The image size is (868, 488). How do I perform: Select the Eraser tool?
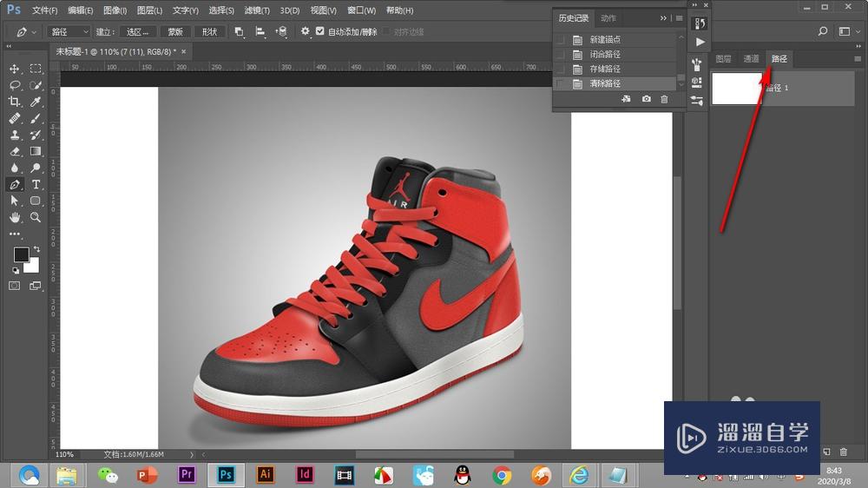coord(15,151)
